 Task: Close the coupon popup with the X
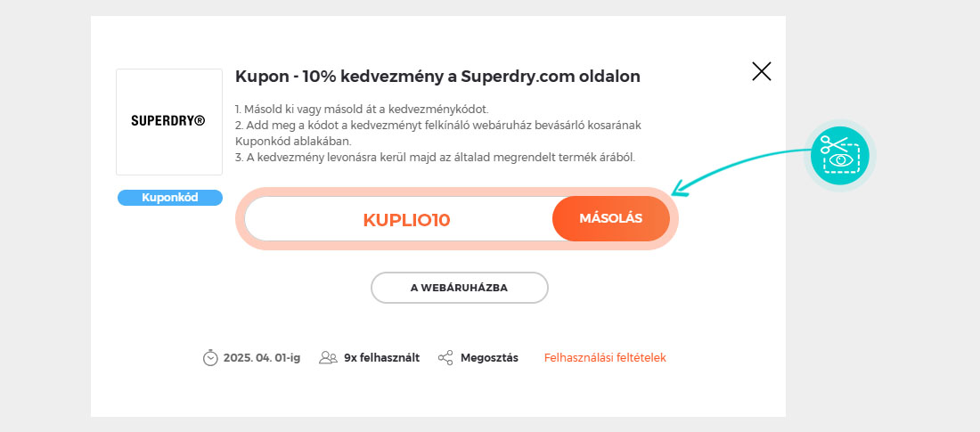tap(761, 71)
